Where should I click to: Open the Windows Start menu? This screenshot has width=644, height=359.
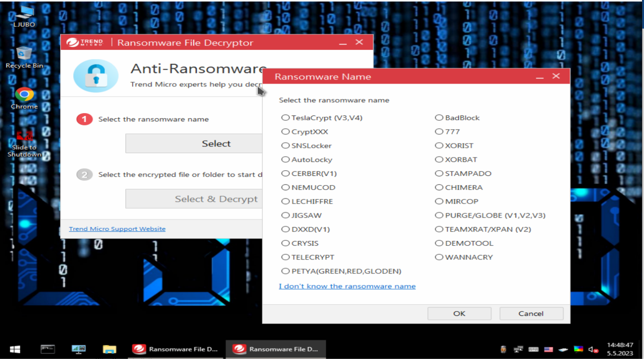point(15,349)
